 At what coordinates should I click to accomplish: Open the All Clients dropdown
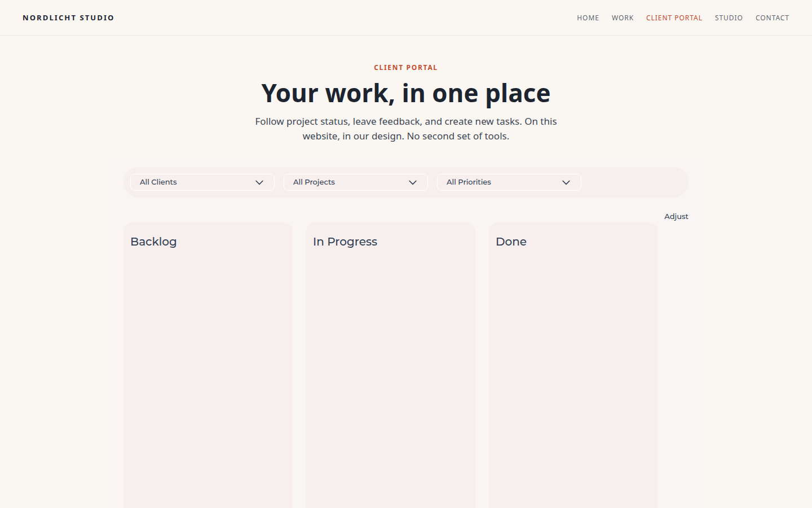[x=202, y=182]
